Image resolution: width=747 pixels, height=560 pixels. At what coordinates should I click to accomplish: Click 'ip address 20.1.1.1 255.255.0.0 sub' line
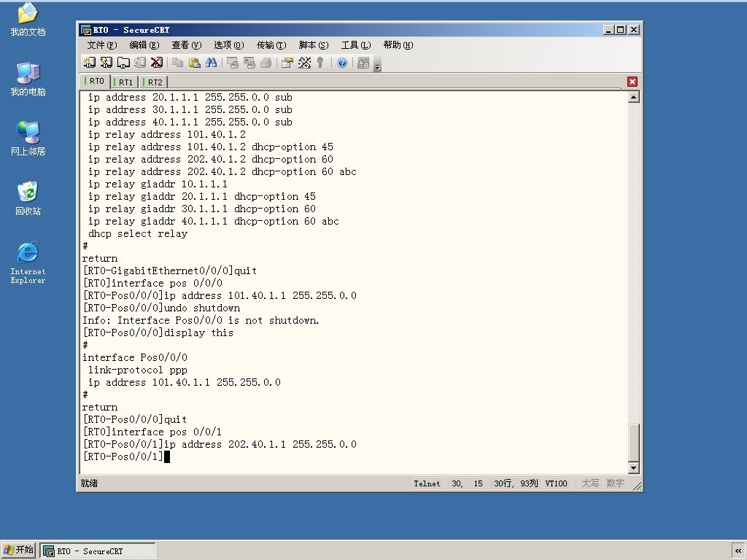190,97
